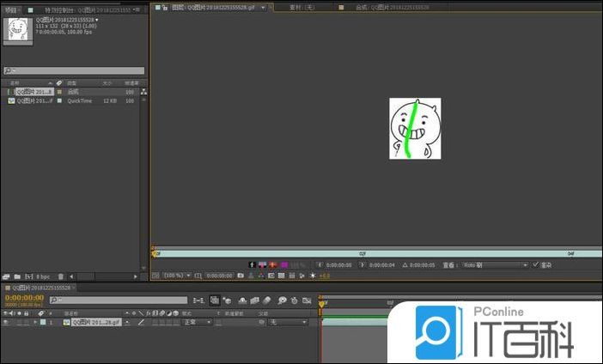The width and height of the screenshot is (603, 364).
Task: Click the flowchart icon beside project list
Action: point(143,91)
